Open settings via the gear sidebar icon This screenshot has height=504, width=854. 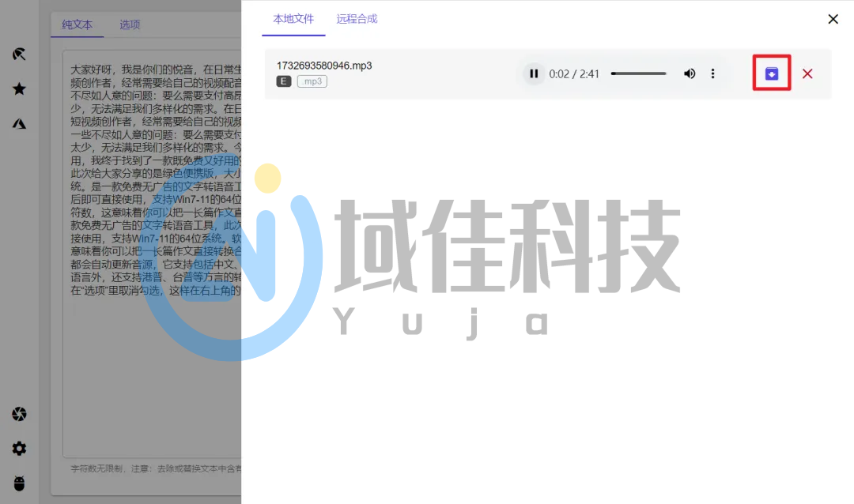(19, 449)
